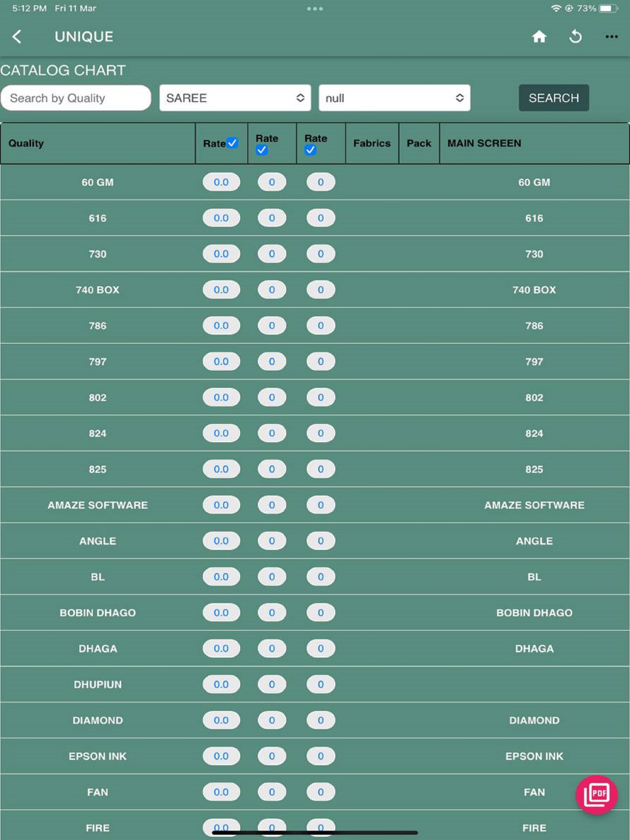The image size is (630, 840).
Task: Edit third rate value for BL
Action: click(321, 577)
